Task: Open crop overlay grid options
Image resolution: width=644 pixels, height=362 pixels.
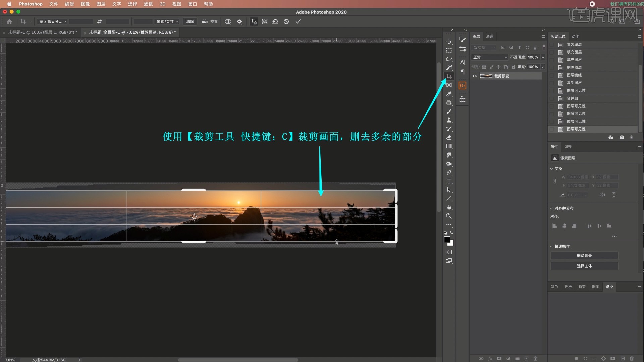Action: [228, 21]
